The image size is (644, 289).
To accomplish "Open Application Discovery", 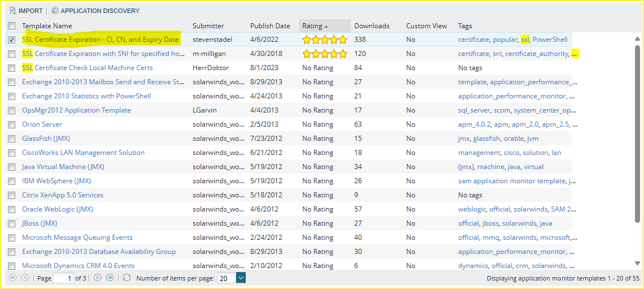I will pyautogui.click(x=95, y=11).
